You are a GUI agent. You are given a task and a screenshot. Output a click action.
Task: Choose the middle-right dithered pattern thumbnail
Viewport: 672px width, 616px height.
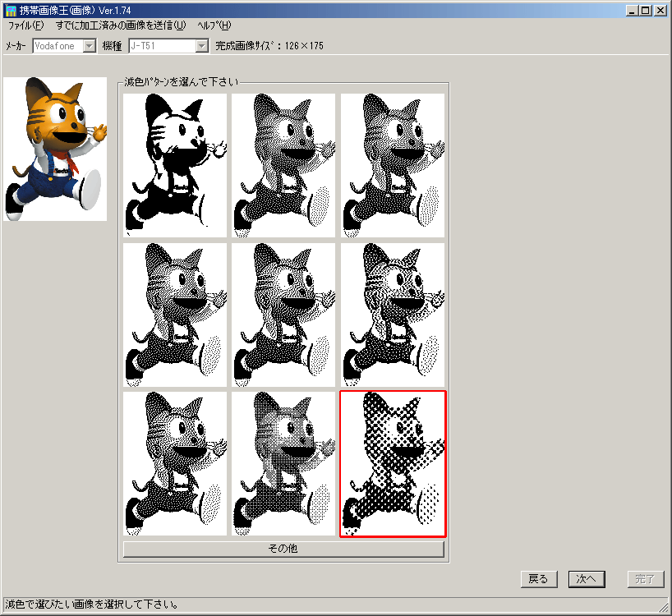point(393,315)
